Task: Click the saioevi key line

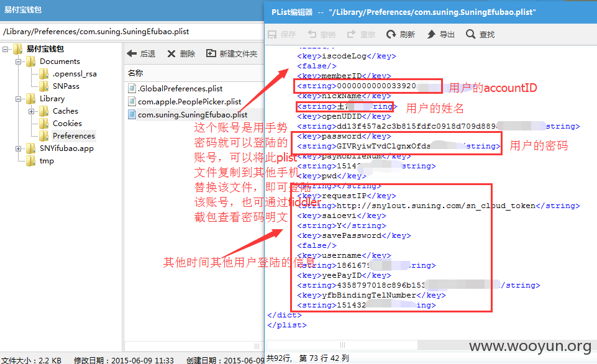Action: pyautogui.click(x=342, y=216)
